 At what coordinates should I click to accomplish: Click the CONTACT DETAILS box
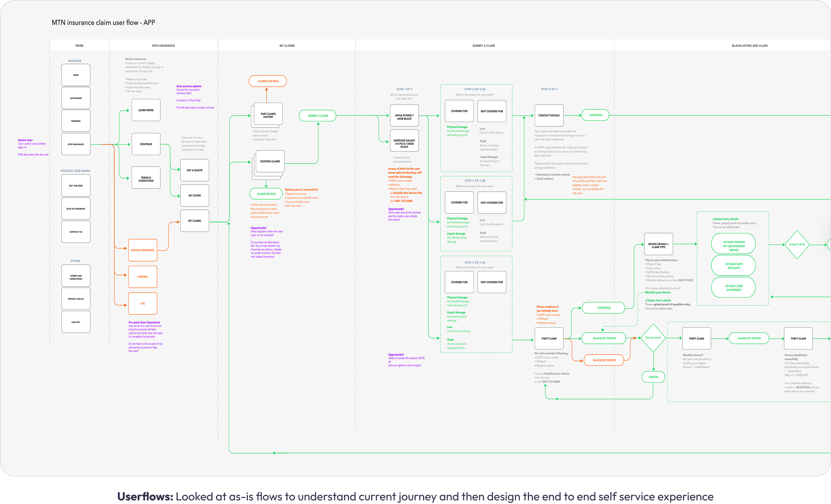[549, 116]
